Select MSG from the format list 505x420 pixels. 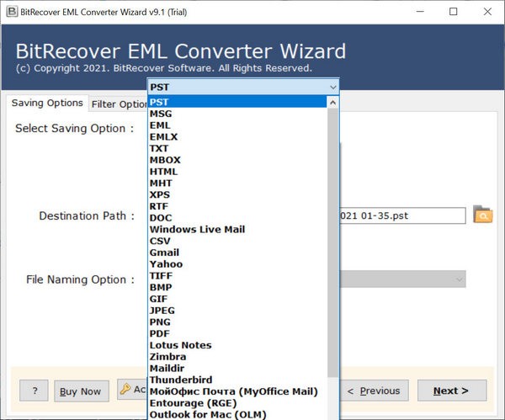(237, 114)
